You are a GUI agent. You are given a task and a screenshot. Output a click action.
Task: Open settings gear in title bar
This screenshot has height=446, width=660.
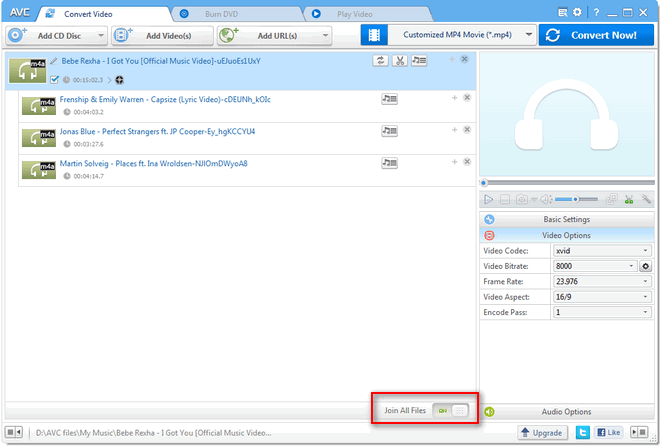[578, 12]
